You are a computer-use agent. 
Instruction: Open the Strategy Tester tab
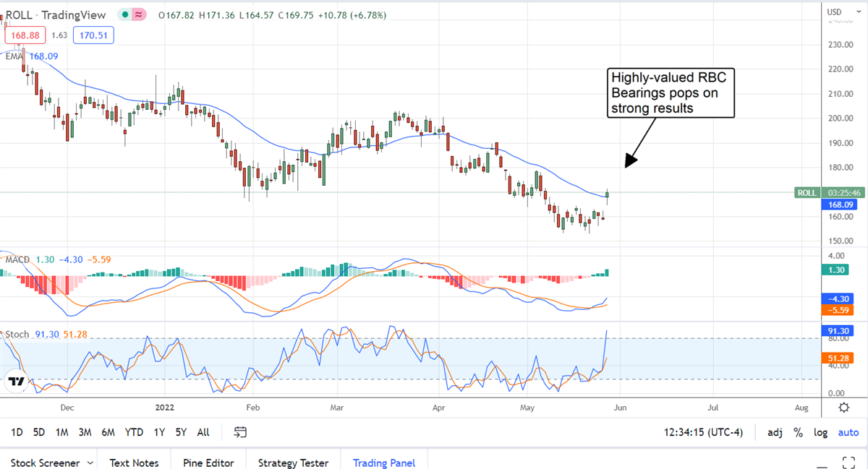[293, 462]
